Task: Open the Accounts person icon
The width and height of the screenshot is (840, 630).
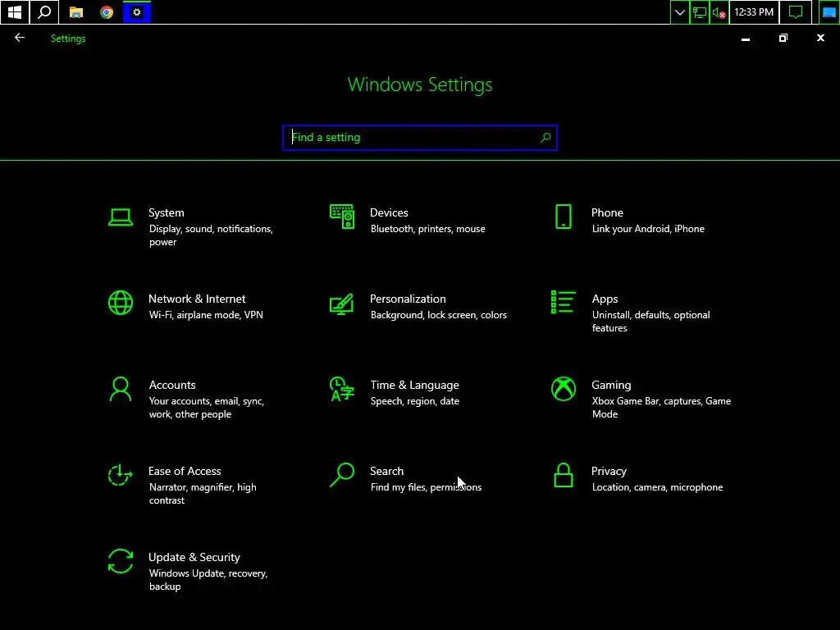Action: [x=121, y=389]
